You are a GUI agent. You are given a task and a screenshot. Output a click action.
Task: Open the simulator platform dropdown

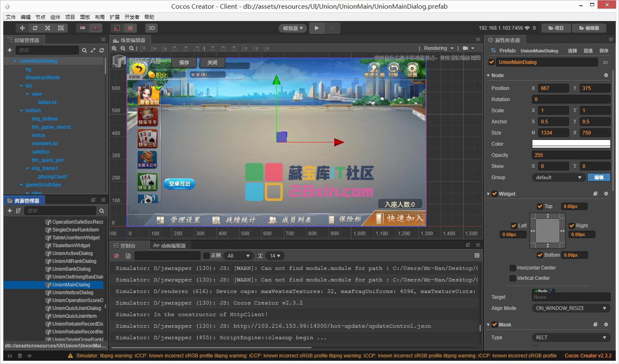click(x=293, y=28)
